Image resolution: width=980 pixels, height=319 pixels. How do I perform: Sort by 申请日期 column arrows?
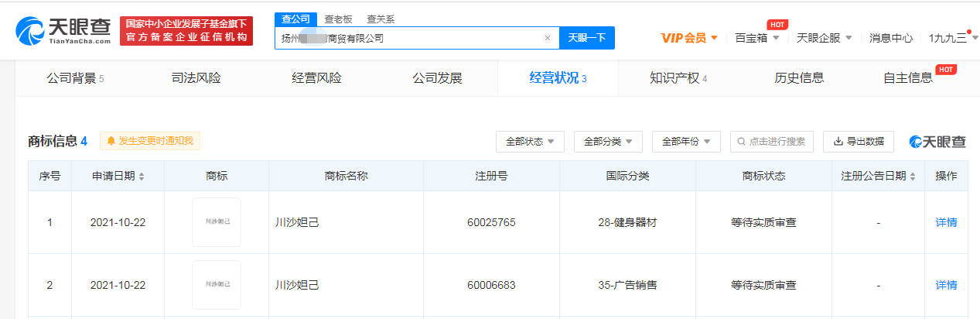pyautogui.click(x=142, y=177)
